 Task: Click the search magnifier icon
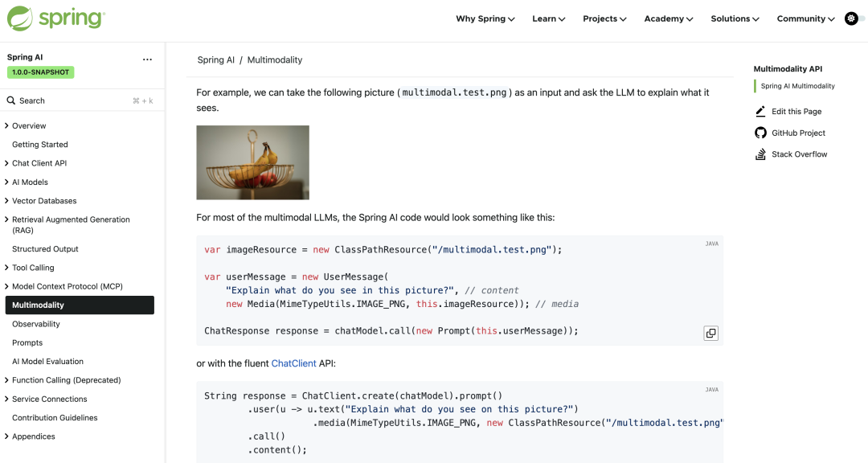coord(11,100)
